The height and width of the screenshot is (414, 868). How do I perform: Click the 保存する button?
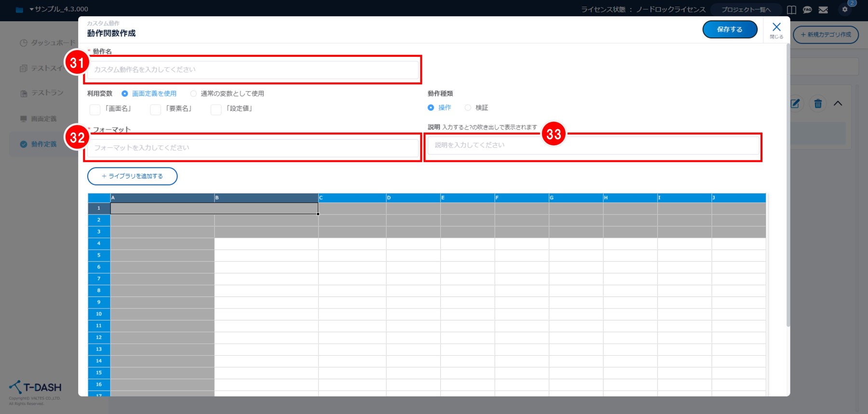(x=729, y=29)
